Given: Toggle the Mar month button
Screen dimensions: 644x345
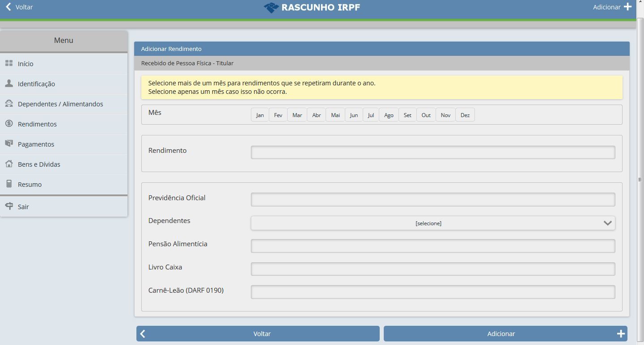Looking at the screenshot, I should click(297, 115).
